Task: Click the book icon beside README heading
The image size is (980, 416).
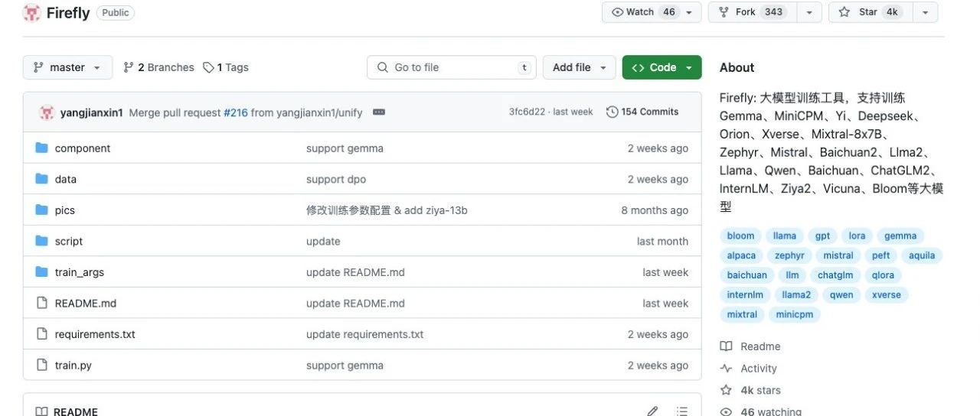Action: pyautogui.click(x=42, y=411)
